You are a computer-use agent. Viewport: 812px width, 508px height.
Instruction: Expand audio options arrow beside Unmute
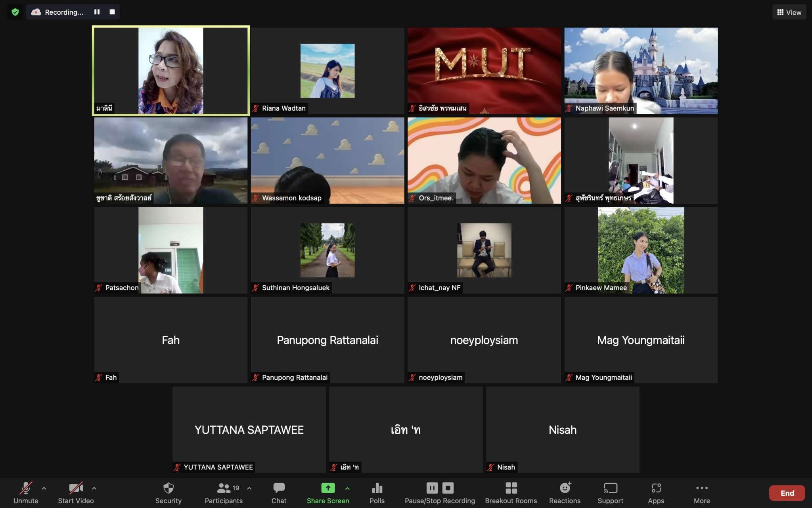click(44, 488)
